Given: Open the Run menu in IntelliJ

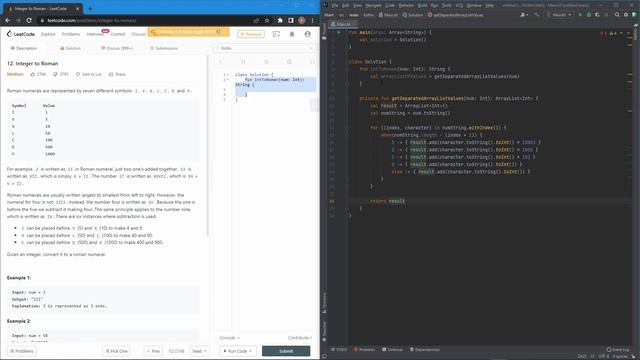Looking at the screenshot, I should [x=434, y=5].
